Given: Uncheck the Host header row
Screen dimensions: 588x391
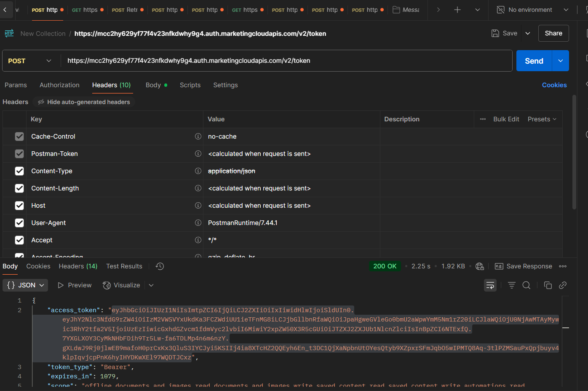Looking at the screenshot, I should coord(19,205).
